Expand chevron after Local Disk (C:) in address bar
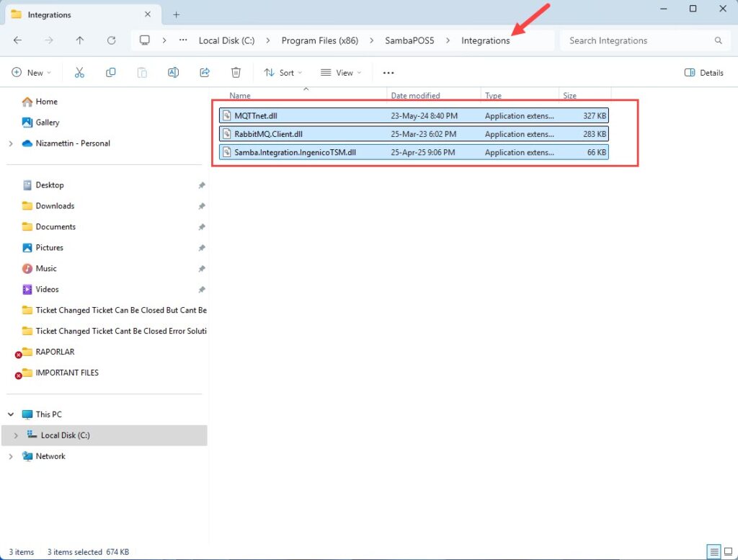Screen dimensions: 738x560 268,40
